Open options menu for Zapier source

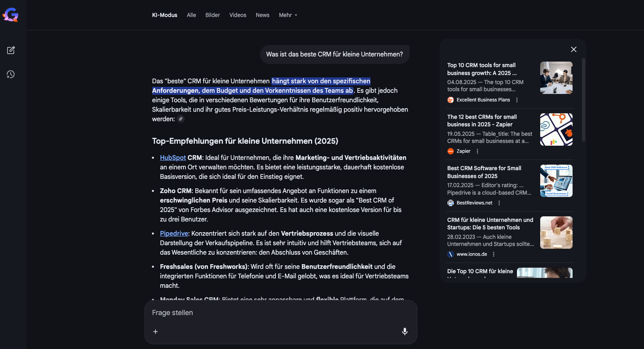(477, 151)
